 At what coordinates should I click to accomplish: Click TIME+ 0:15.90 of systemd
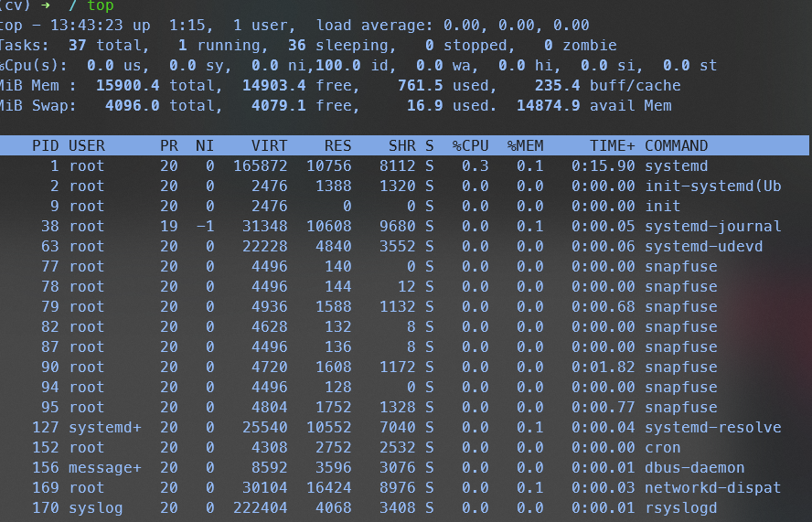[x=604, y=166]
